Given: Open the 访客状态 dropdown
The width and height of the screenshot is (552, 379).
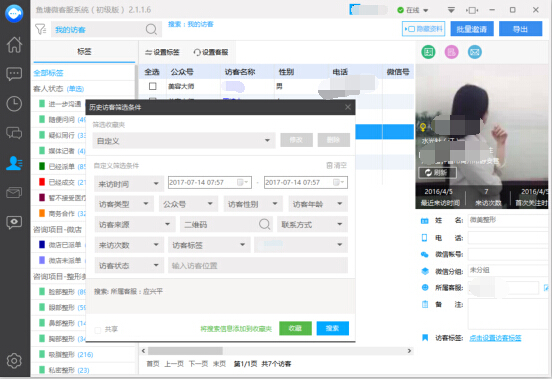Looking at the screenshot, I should point(129,265).
